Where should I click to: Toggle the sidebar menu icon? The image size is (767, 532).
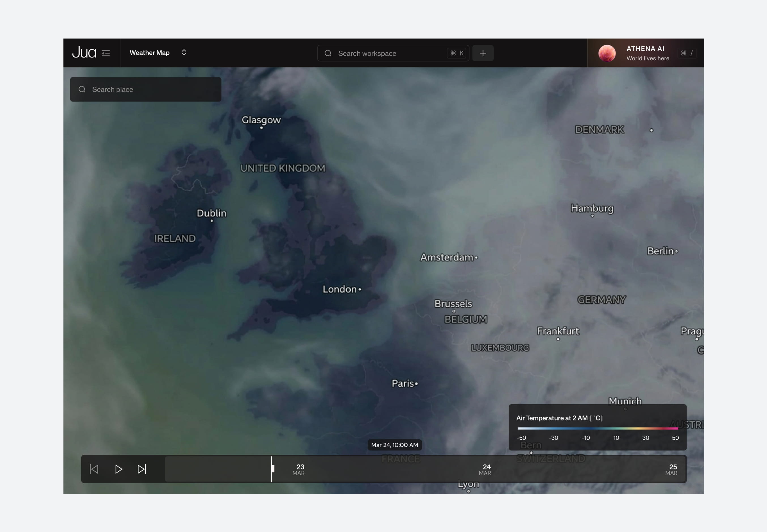[106, 53]
